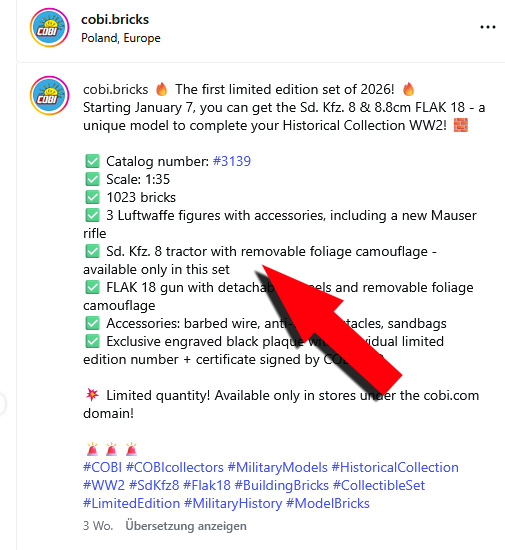Open the #LimitedEdition hashtag
The height and width of the screenshot is (550, 505).
(x=132, y=504)
